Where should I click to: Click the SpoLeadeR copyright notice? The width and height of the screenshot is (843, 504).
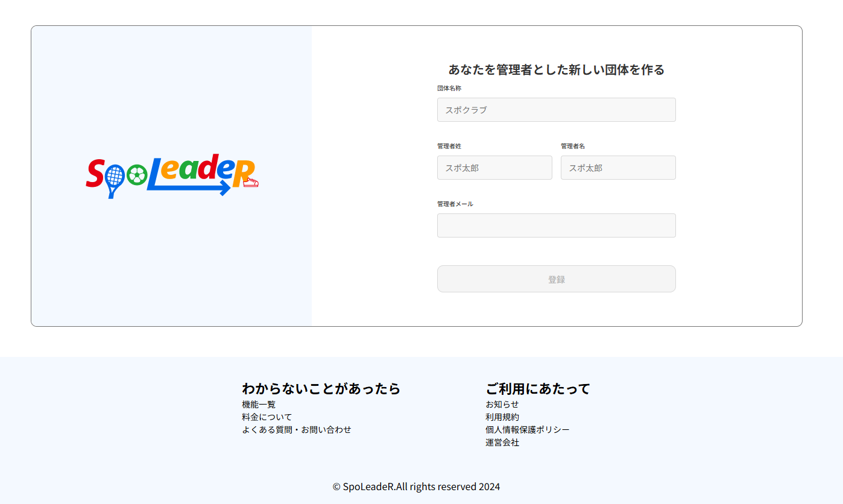point(416,487)
